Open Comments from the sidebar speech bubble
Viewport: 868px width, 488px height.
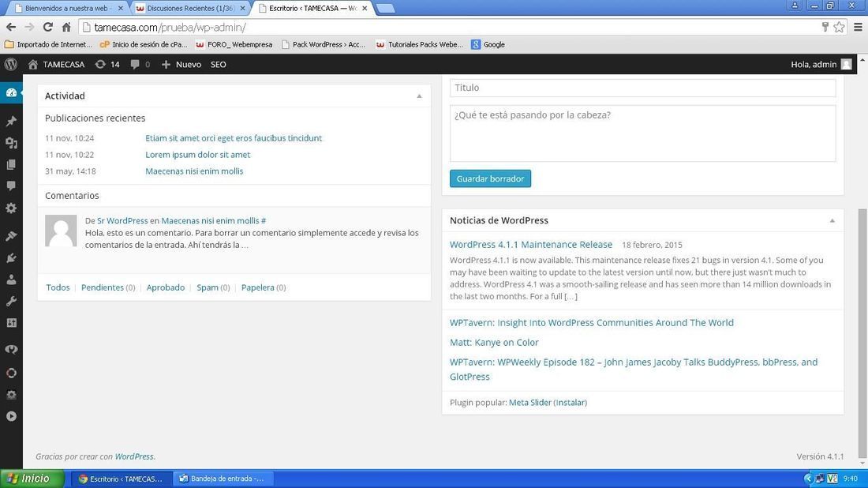(11, 186)
